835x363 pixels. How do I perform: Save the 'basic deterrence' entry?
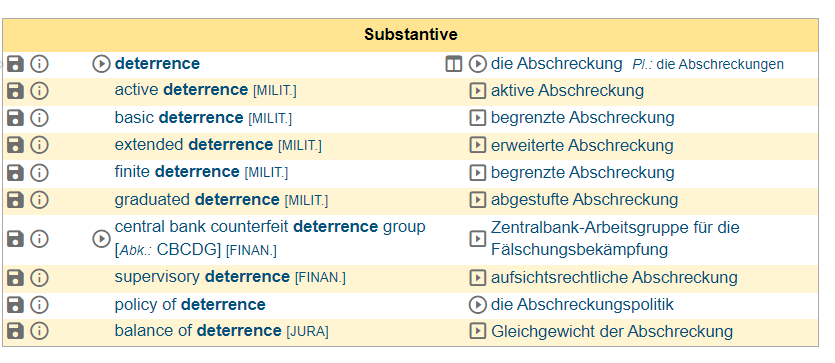tap(15, 118)
